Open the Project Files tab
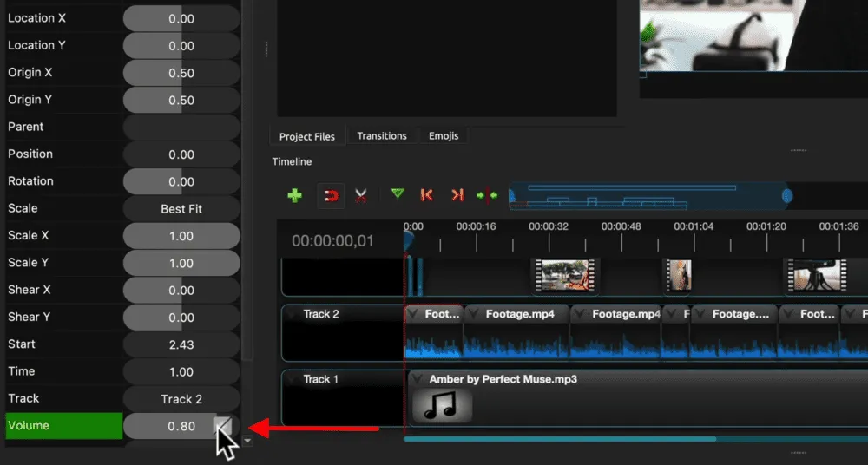 tap(307, 137)
